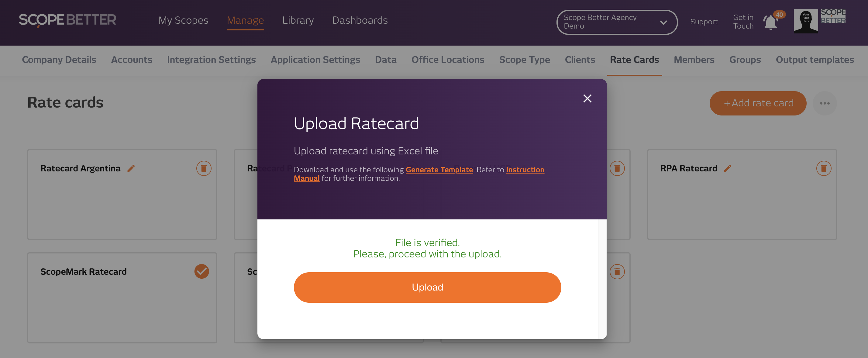Click the 40 notifications badge

779,15
